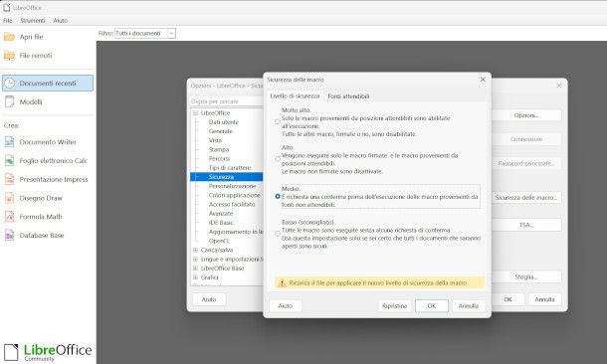This screenshot has width=607, height=364.
Task: Select OpenCL in options tree
Action: (x=219, y=241)
